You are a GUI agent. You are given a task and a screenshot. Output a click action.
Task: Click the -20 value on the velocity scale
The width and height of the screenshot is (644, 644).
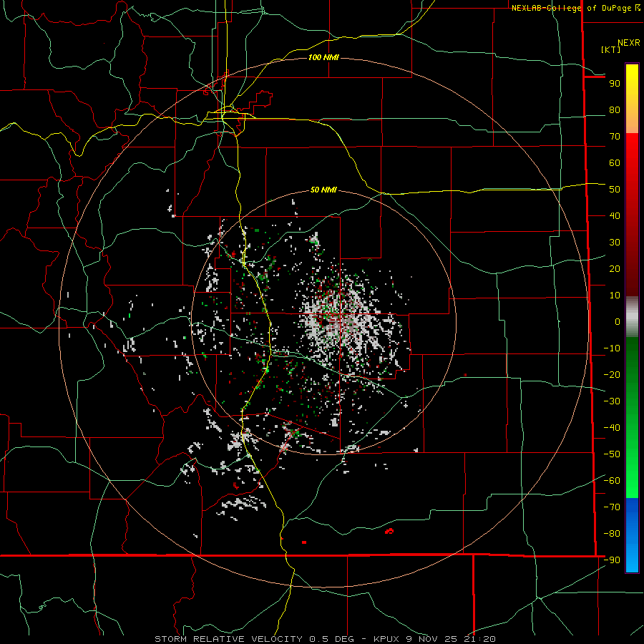612,374
